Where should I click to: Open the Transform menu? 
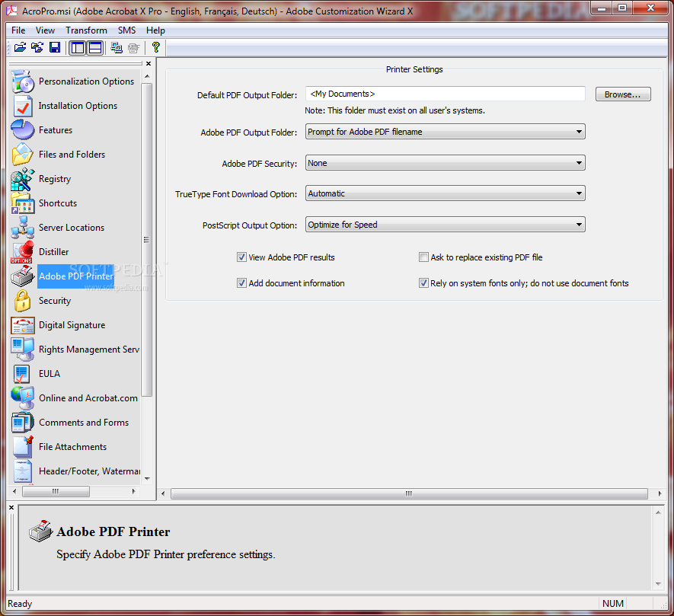(86, 30)
